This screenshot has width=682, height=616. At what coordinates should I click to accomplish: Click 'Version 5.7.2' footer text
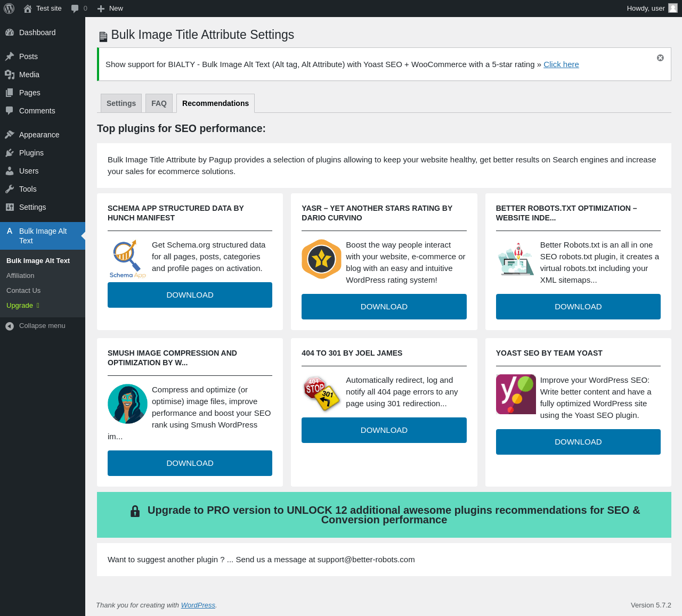tap(651, 605)
